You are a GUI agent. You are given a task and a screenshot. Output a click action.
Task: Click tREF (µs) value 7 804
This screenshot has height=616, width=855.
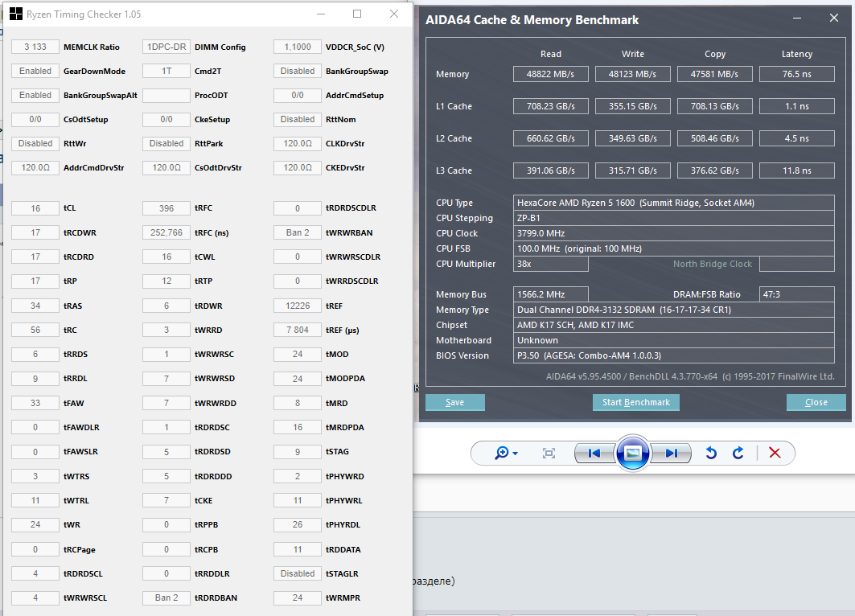click(x=298, y=330)
